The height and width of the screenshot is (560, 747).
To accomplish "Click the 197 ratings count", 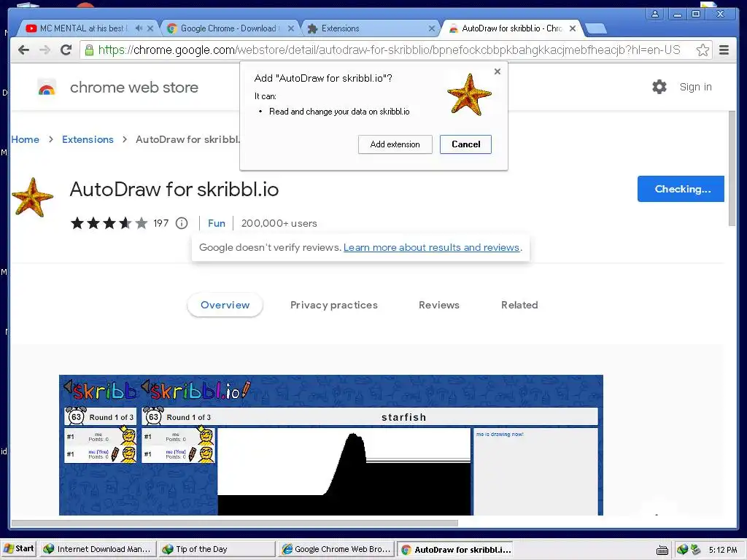I will point(161,223).
